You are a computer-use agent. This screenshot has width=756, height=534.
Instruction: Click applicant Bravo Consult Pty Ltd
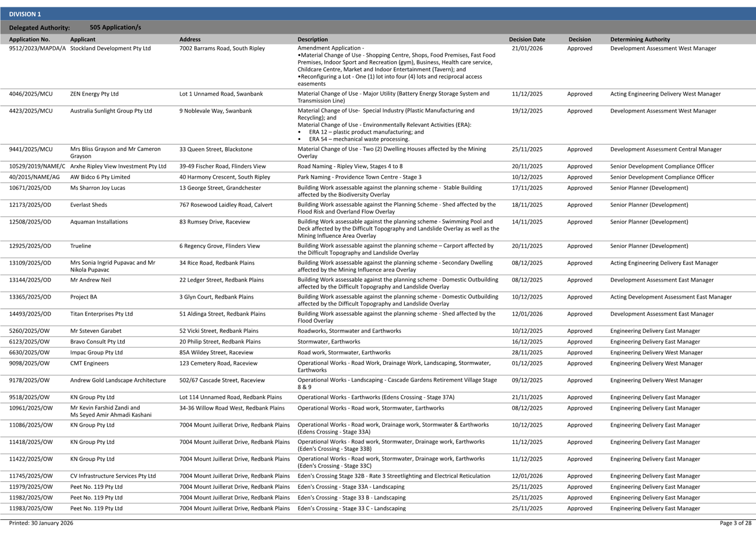coord(98,341)
